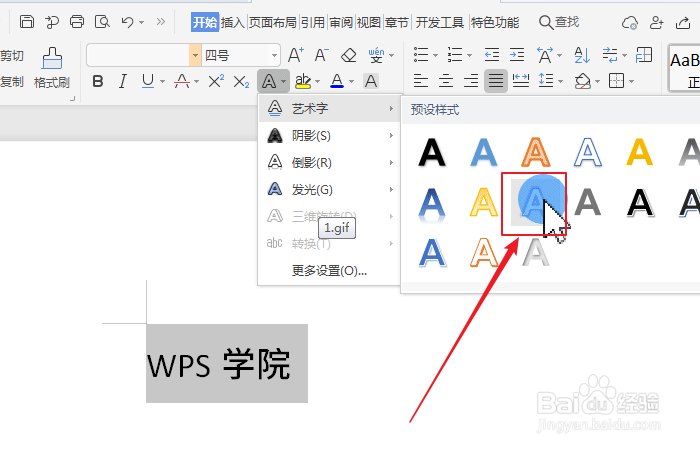Open font color dropdown arrow
Screen dimensions: 700x450
(x=352, y=81)
